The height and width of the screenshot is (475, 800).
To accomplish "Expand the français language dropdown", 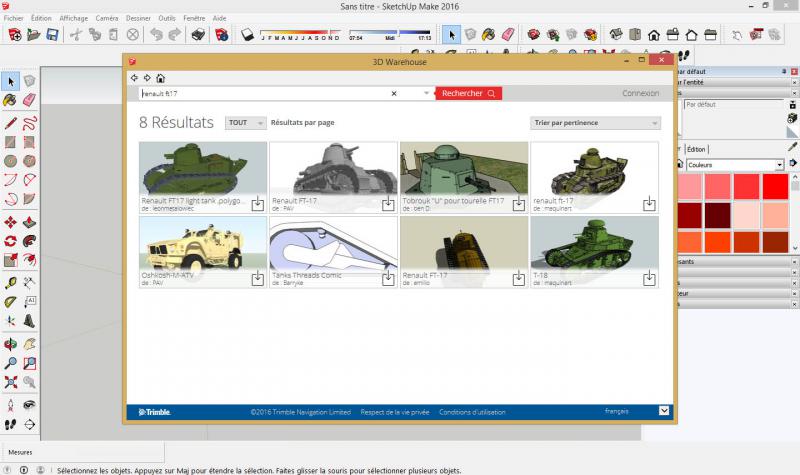I will tap(664, 411).
